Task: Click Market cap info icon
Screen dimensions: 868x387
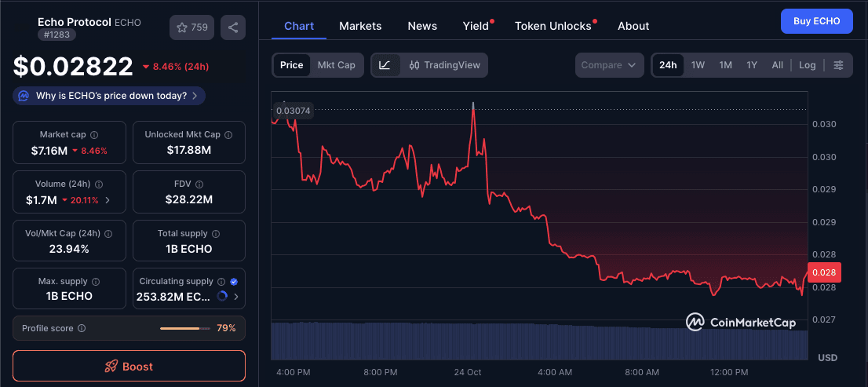Action: click(94, 135)
